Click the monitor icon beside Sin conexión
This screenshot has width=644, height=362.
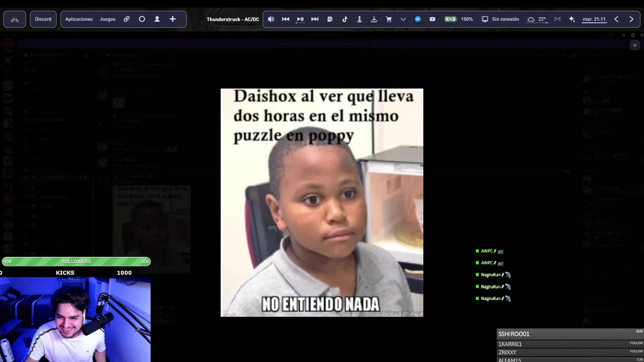pyautogui.click(x=485, y=19)
